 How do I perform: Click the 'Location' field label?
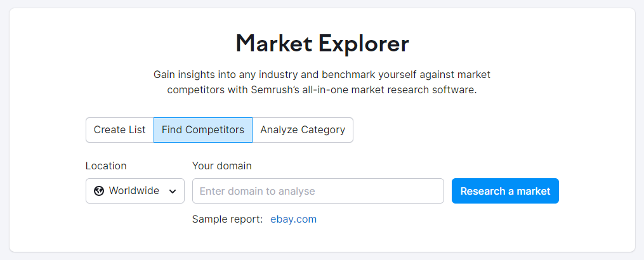[x=106, y=166]
